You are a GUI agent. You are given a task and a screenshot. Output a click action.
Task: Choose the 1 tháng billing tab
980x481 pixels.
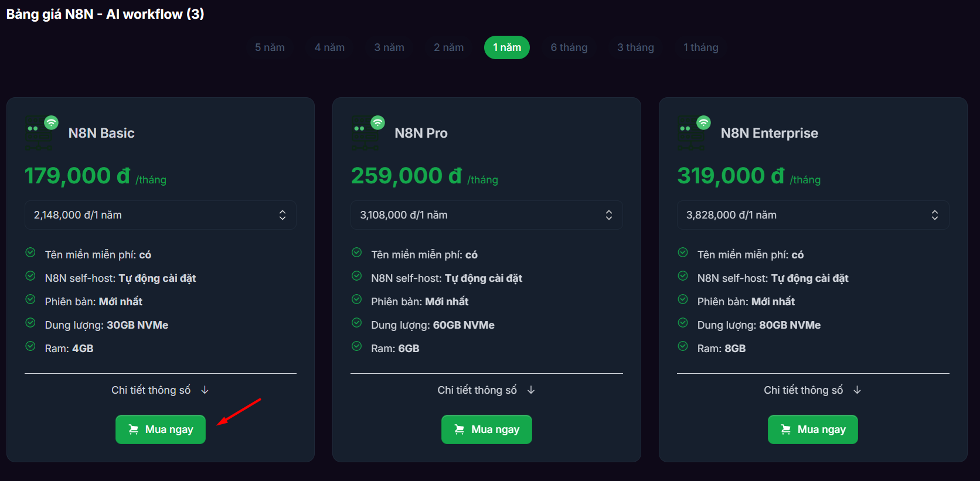pyautogui.click(x=700, y=47)
